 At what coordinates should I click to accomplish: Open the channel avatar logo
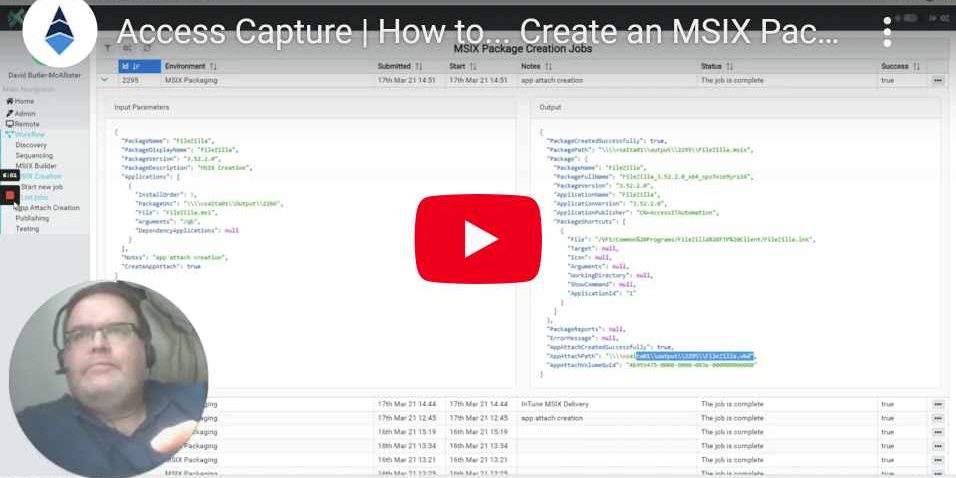coord(60,32)
